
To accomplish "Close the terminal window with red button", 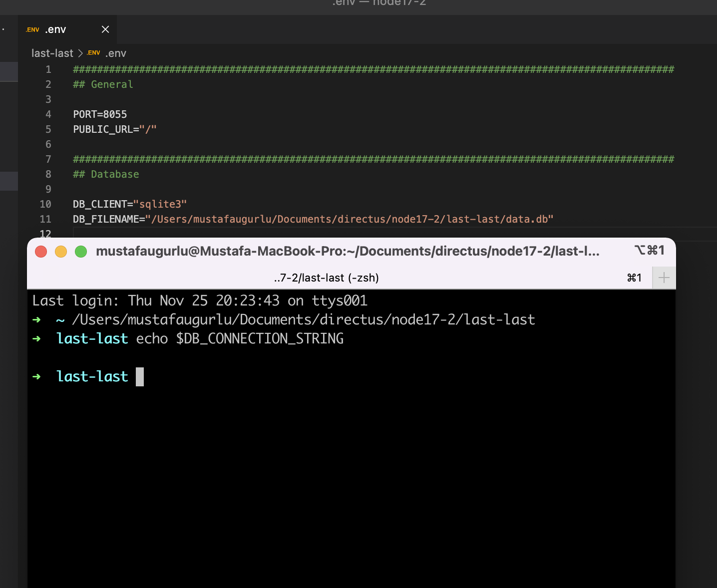I will coord(41,252).
